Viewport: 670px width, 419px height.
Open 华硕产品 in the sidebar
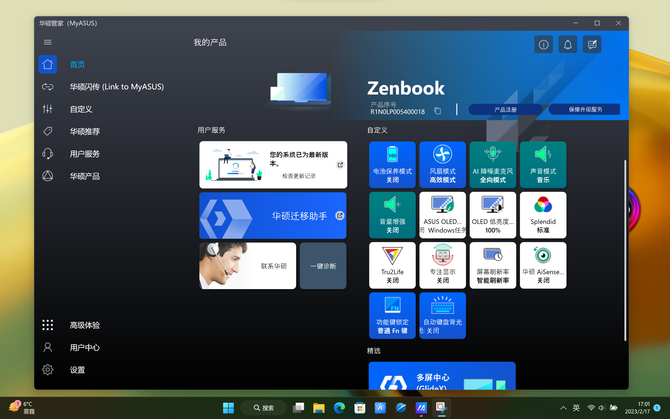85,176
